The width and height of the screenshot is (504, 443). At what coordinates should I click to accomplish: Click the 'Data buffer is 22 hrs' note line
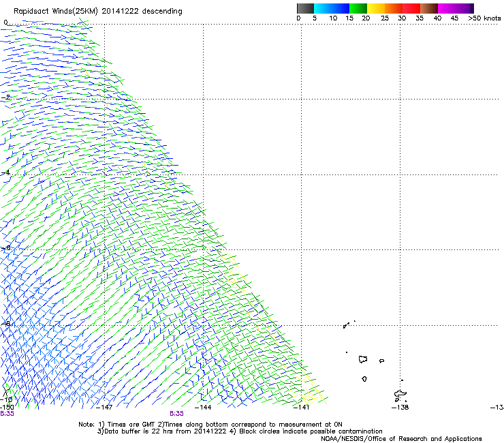click(x=240, y=431)
